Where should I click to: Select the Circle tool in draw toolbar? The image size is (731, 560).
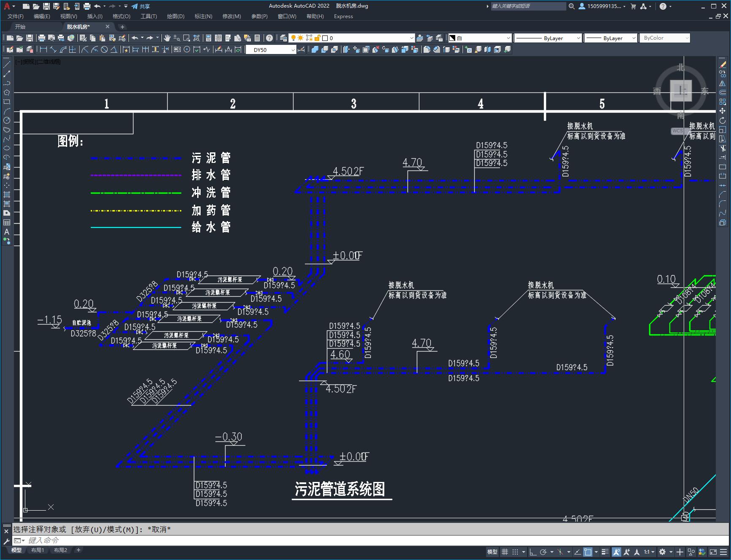pyautogui.click(x=7, y=120)
